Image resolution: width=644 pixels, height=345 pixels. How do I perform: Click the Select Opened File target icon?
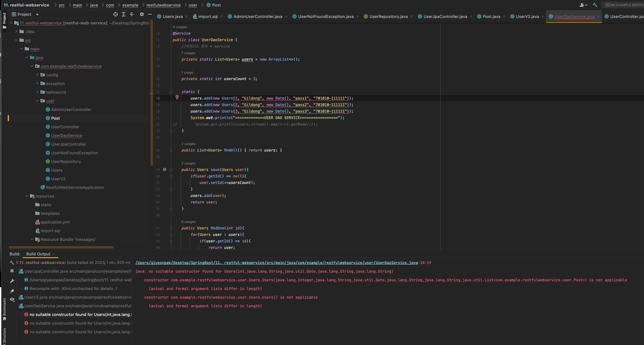[x=116, y=14]
